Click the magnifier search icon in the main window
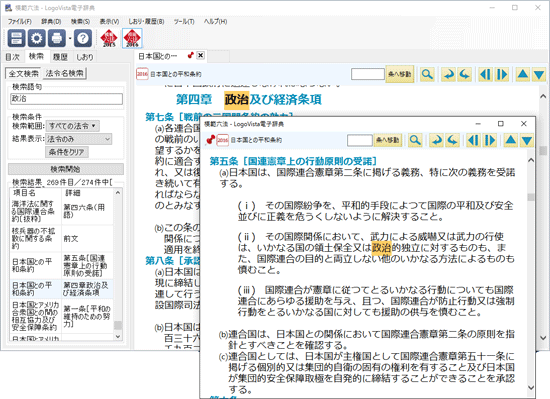Screen dimensions: 550x399 point(427,74)
